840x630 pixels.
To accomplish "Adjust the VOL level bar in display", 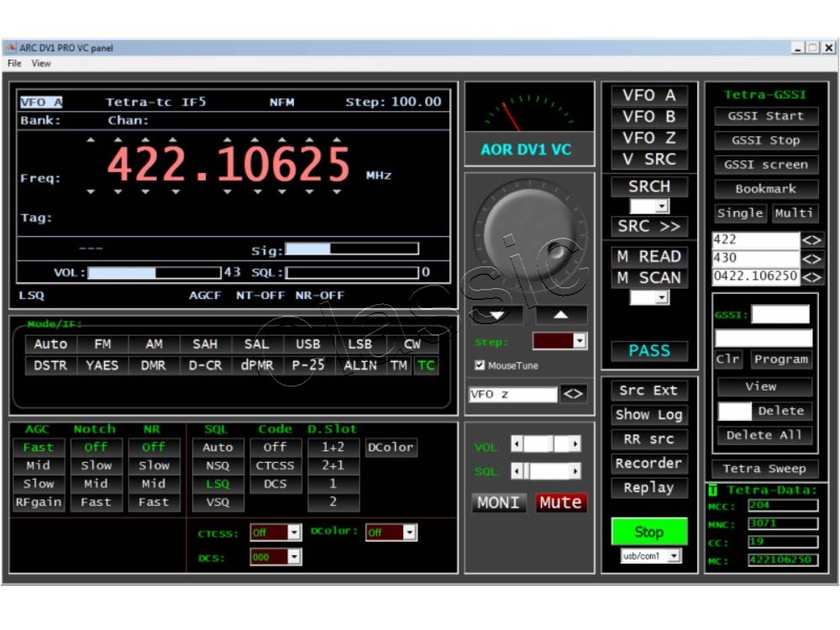I will tap(155, 273).
